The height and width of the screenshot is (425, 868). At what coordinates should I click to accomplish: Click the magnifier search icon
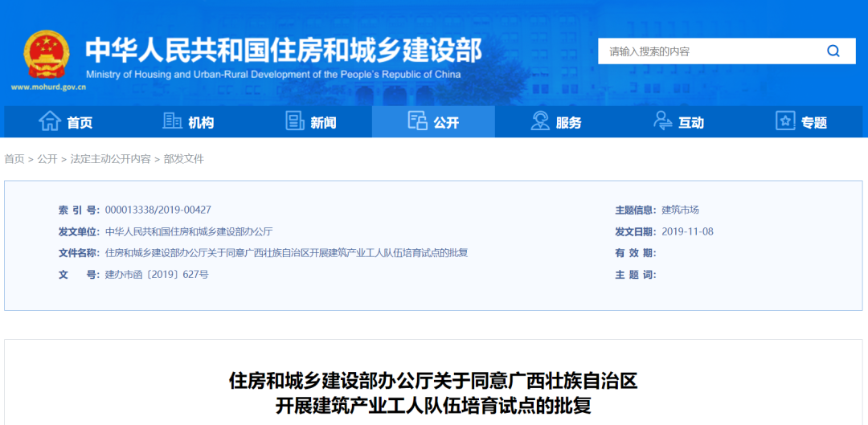(833, 51)
